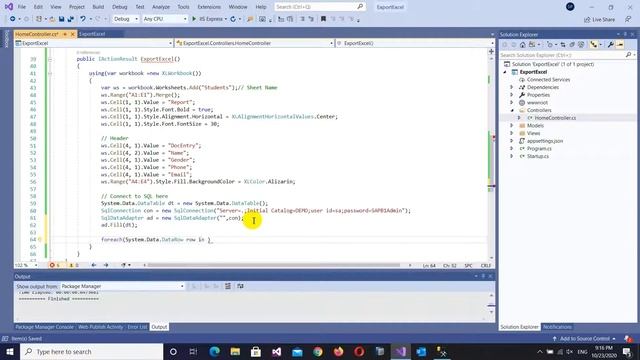This screenshot has height=360, width=640.
Task: Click the wrench Properties icon in Solution Explorer
Action: [x=611, y=44]
